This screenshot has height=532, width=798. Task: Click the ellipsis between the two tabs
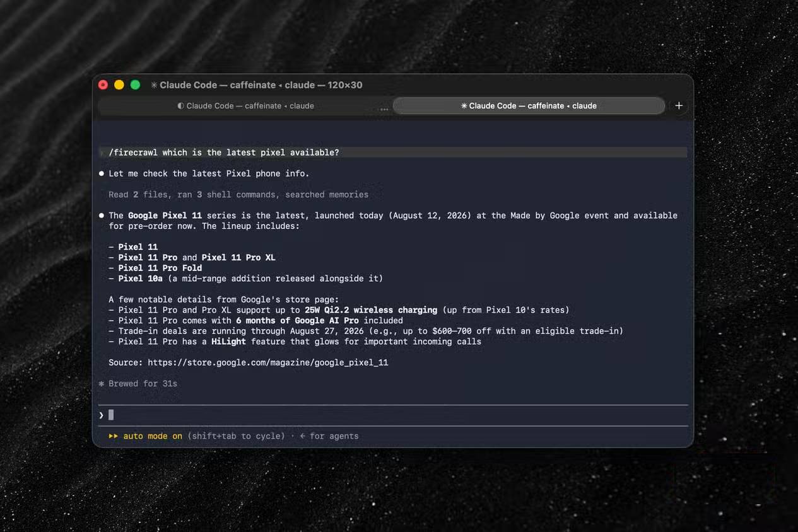[x=384, y=108]
